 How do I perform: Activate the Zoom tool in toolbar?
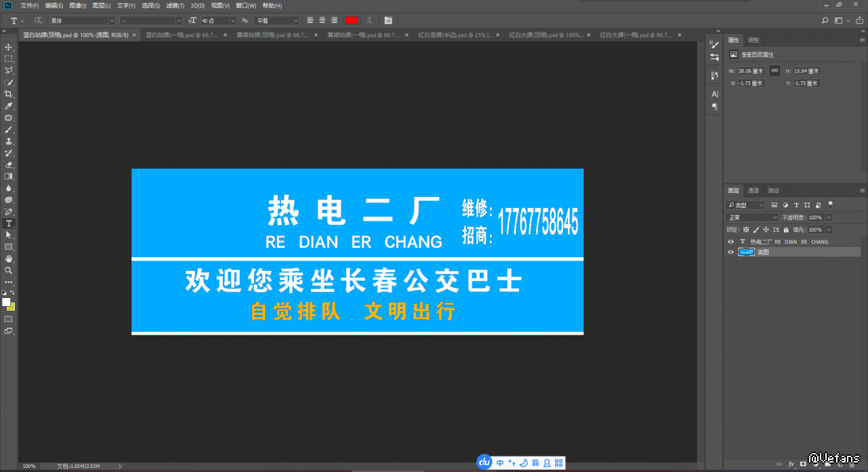[x=9, y=270]
